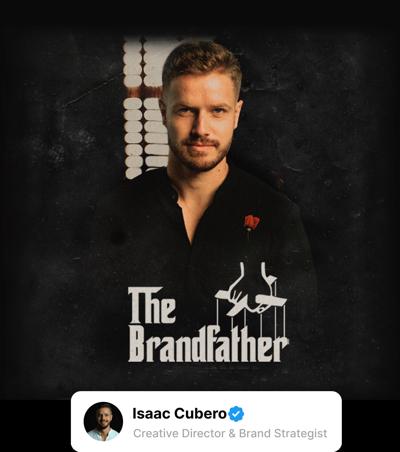Click the Isaac Cubero name
The image size is (400, 452).
(x=180, y=414)
